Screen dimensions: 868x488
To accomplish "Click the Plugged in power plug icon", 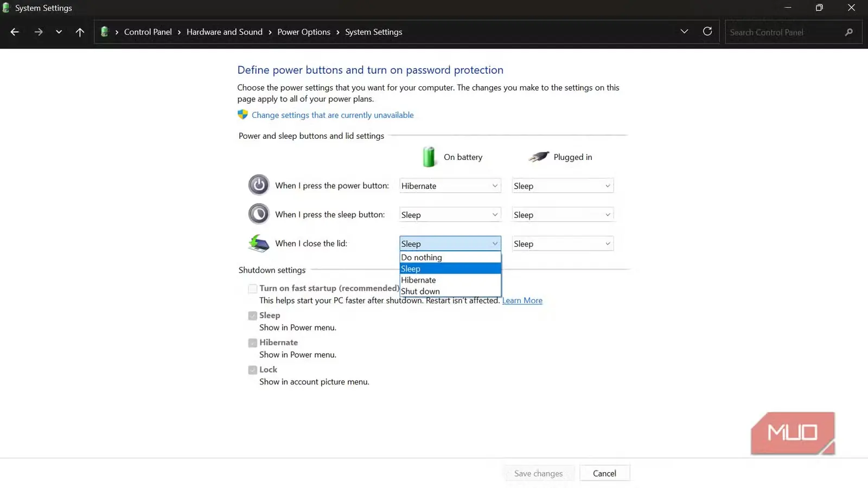I will (x=539, y=157).
